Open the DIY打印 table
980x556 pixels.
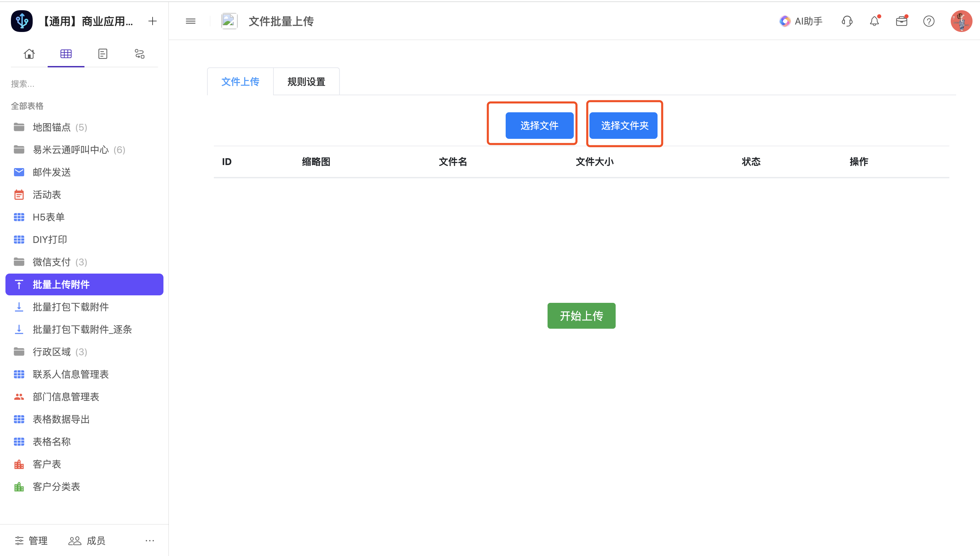click(x=84, y=240)
